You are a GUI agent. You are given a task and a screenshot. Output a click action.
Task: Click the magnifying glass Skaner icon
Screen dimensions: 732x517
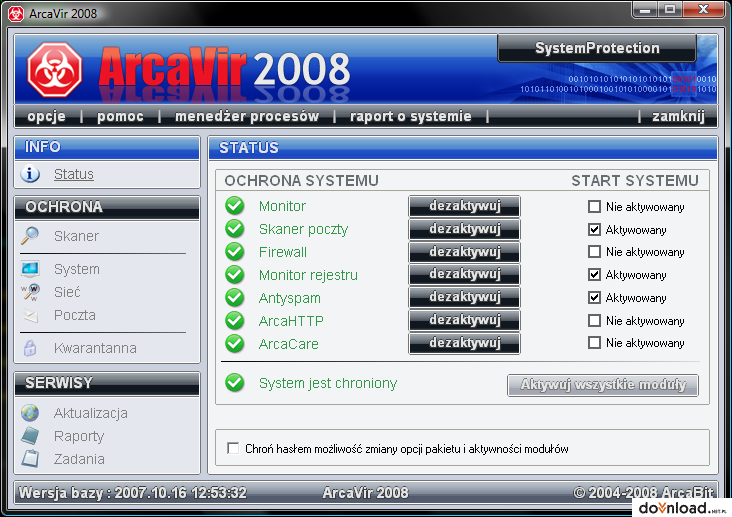point(30,236)
